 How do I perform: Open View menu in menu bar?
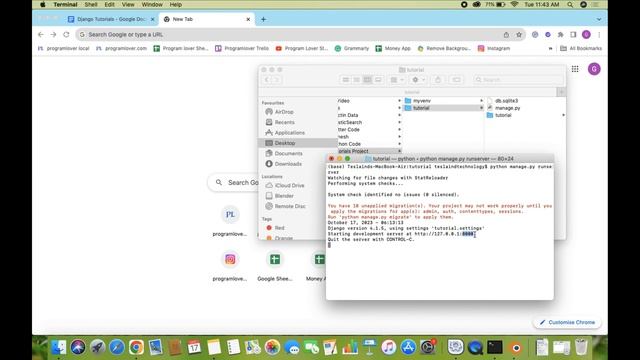coord(128,4)
